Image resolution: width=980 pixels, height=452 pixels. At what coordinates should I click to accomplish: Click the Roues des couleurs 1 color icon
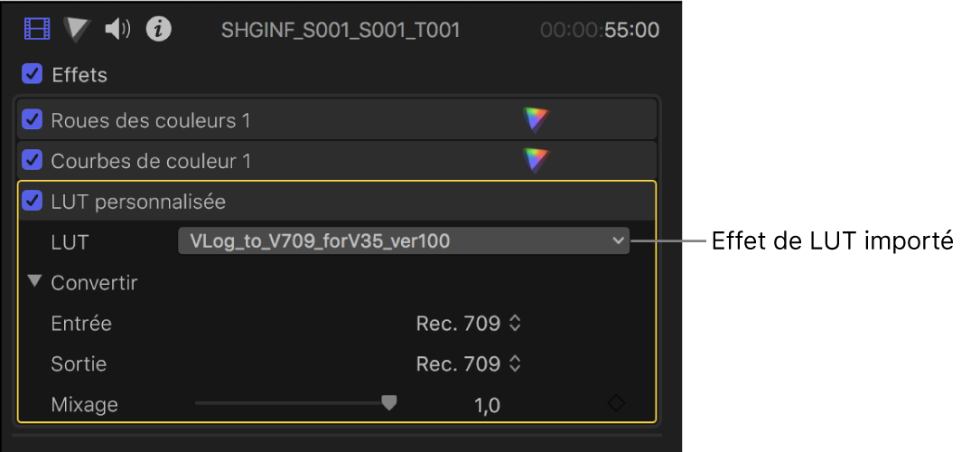(536, 119)
